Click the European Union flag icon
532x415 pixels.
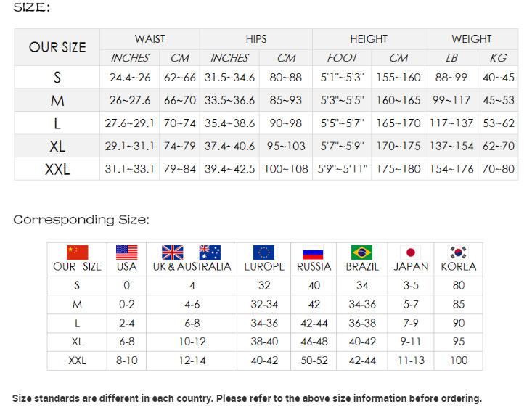tap(264, 252)
